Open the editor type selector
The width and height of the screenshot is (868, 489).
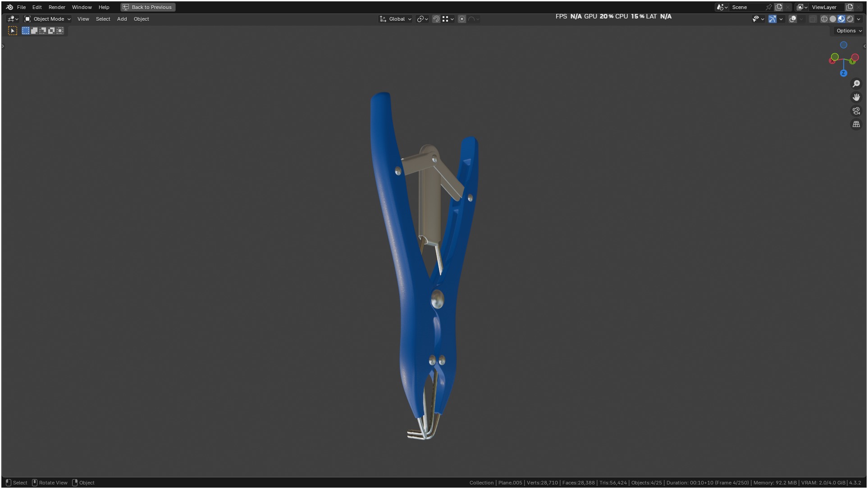13,19
